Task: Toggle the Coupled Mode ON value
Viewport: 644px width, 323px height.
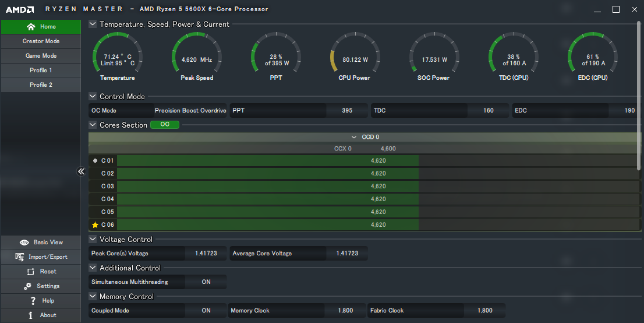Action: pos(206,311)
